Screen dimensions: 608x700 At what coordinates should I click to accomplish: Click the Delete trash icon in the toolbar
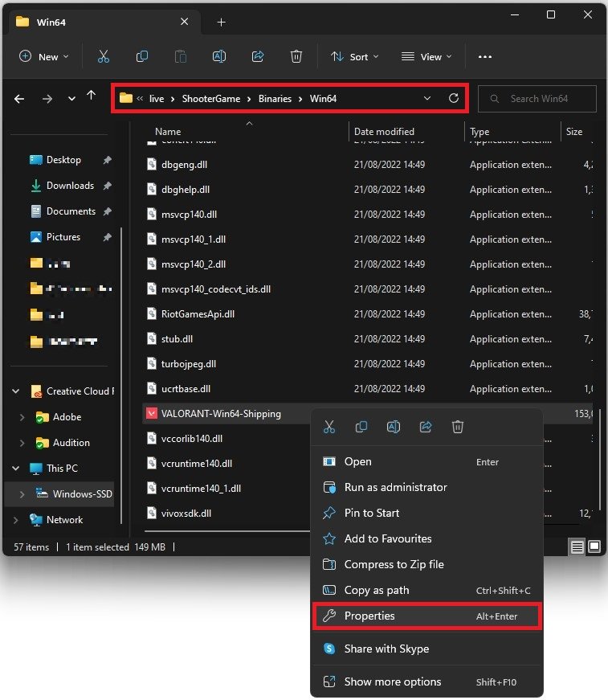(x=296, y=56)
